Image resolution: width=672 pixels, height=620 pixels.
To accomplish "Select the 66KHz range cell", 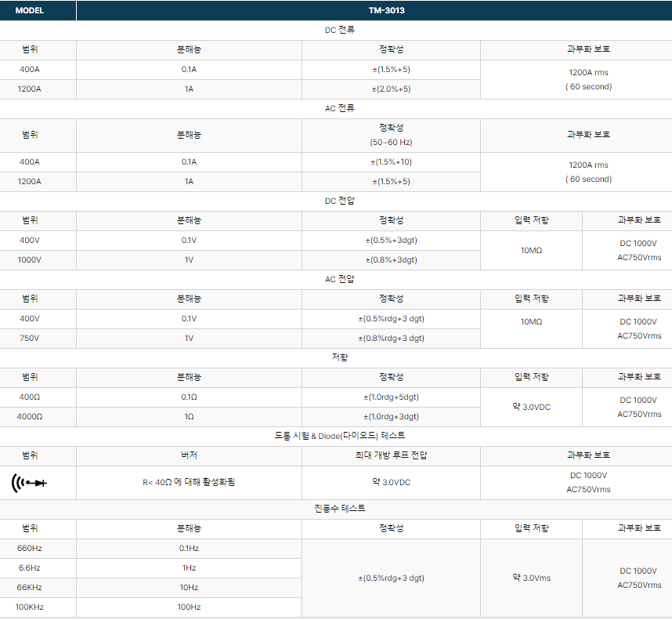I will pyautogui.click(x=30, y=587).
